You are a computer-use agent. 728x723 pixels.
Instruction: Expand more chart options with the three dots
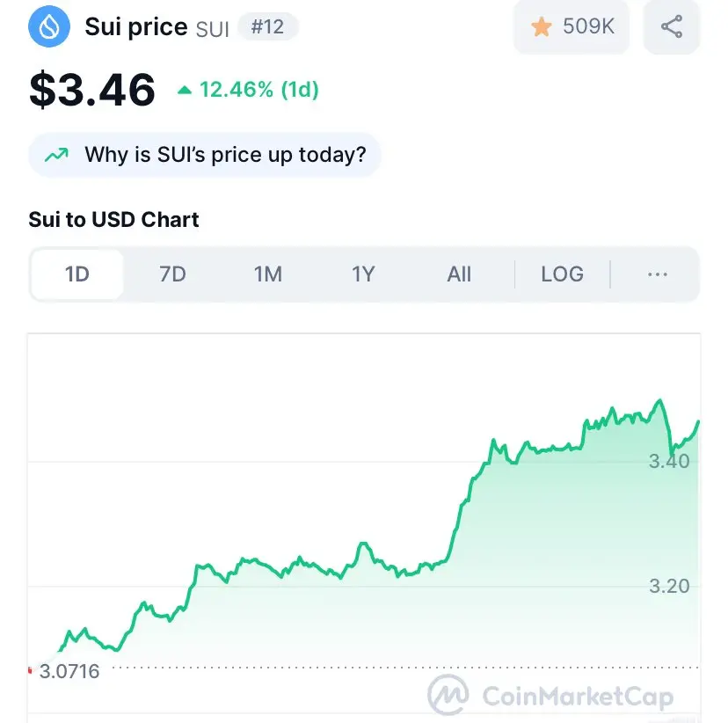click(658, 274)
